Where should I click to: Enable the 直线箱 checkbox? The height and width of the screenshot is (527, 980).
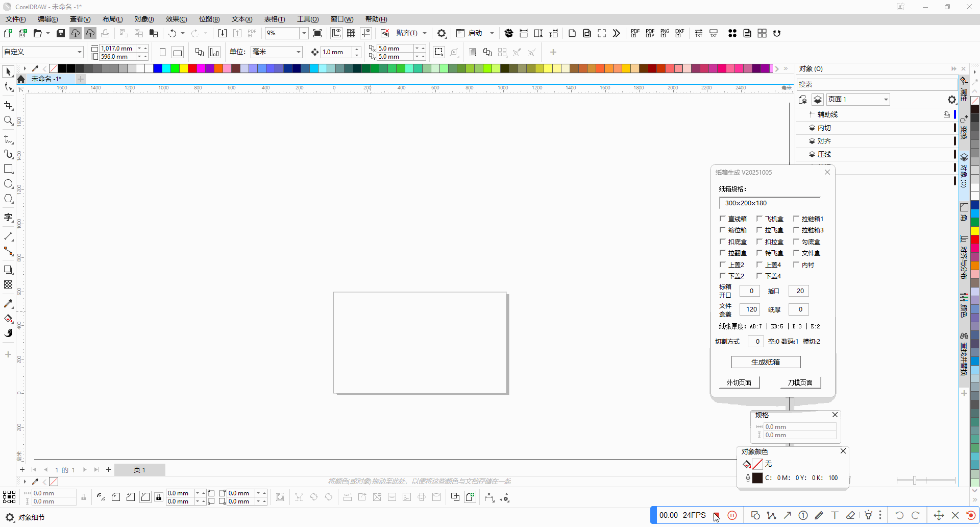point(723,219)
